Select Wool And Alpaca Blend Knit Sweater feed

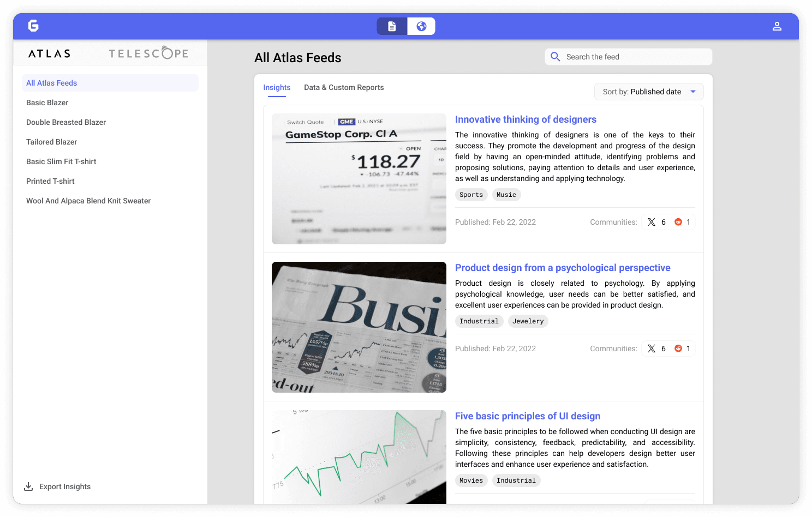tap(88, 201)
